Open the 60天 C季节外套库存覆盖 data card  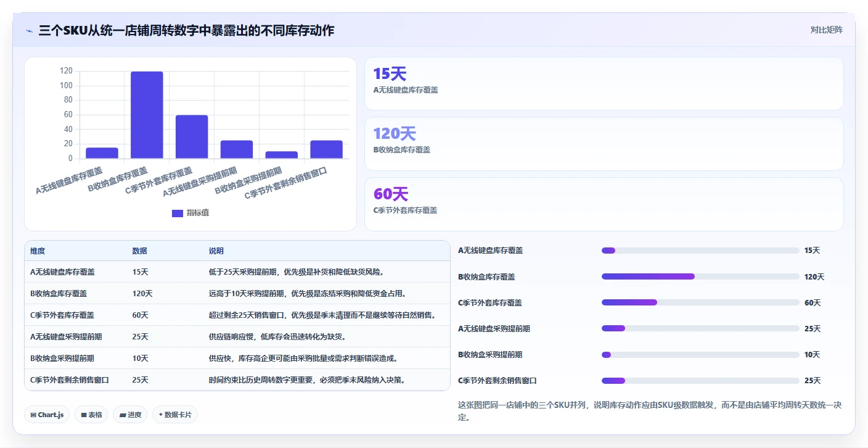(604, 204)
